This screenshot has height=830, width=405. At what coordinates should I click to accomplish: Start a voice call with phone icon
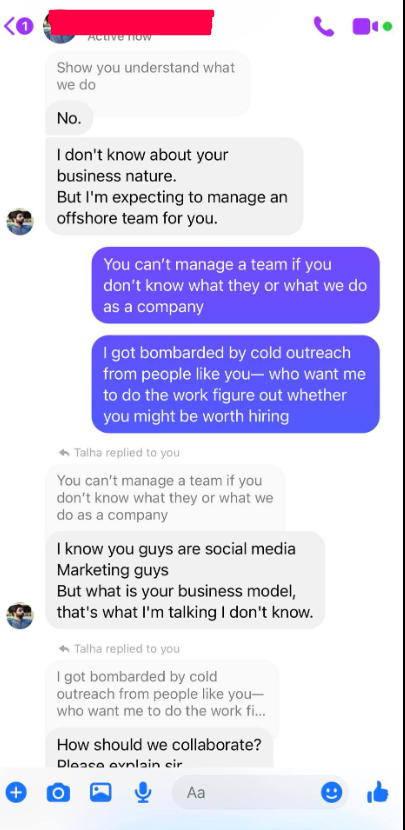[323, 25]
